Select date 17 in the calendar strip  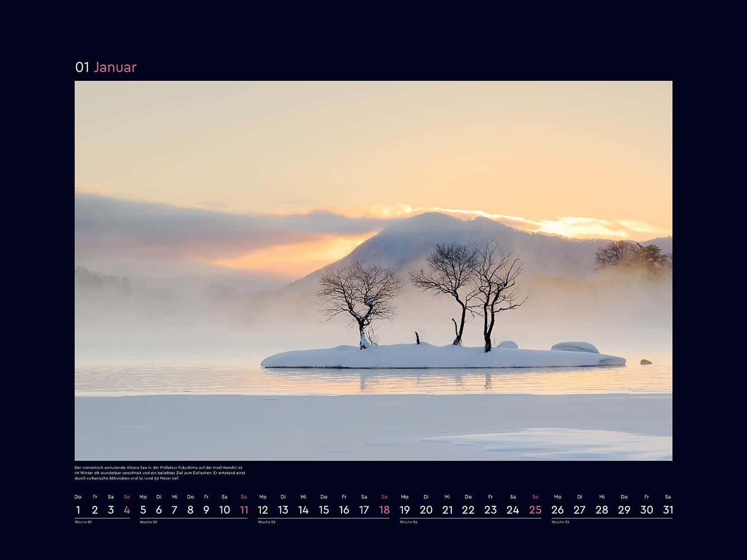click(x=364, y=510)
